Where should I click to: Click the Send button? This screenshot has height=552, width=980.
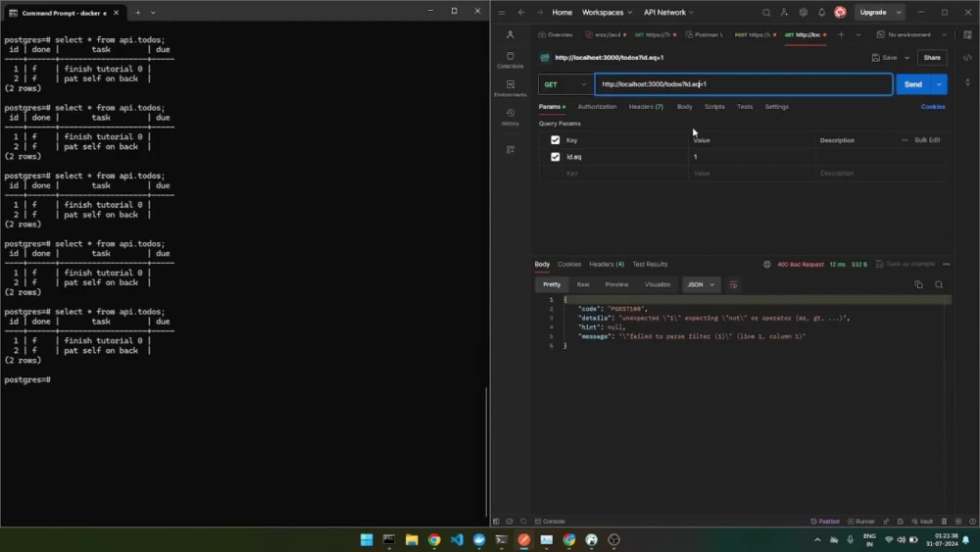(913, 84)
